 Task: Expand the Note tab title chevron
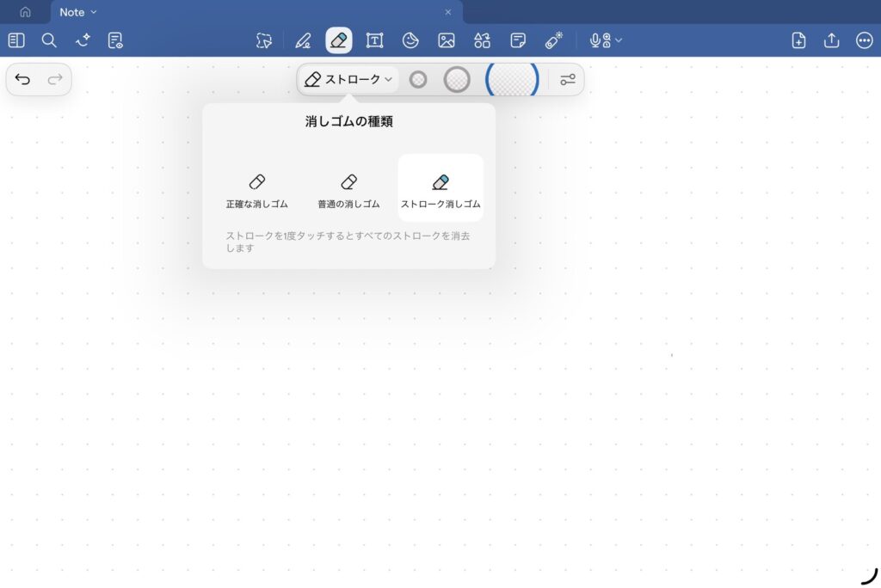pyautogui.click(x=94, y=12)
